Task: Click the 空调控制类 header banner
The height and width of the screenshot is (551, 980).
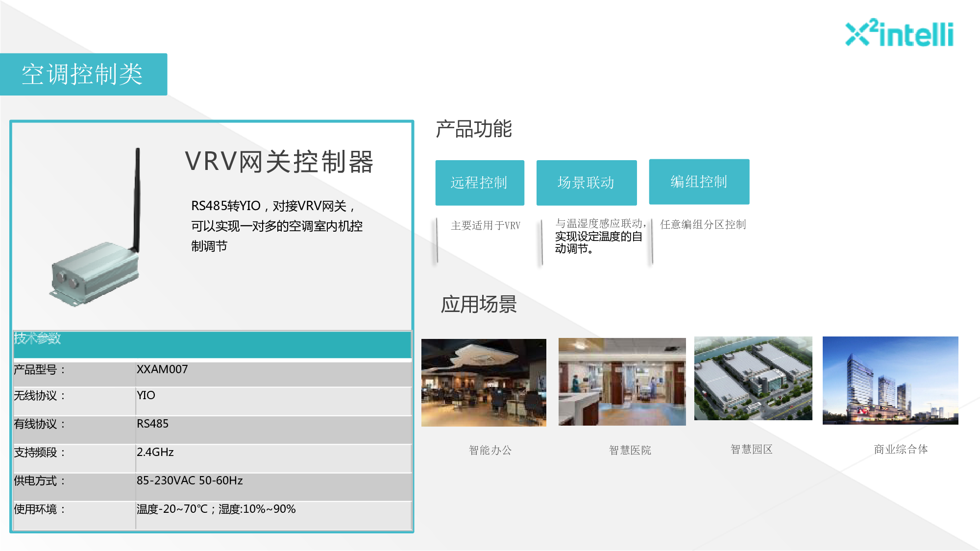Action: coord(83,74)
